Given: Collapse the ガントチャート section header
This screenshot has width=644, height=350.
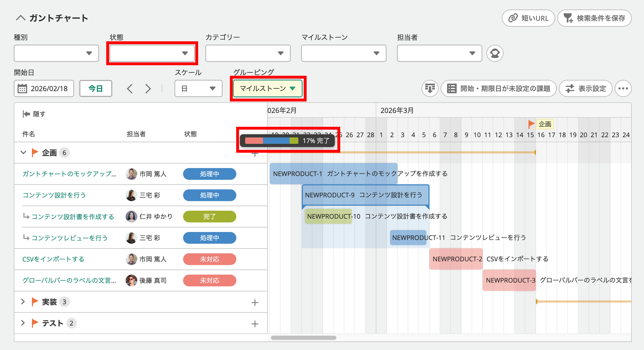Looking at the screenshot, I should (x=21, y=18).
